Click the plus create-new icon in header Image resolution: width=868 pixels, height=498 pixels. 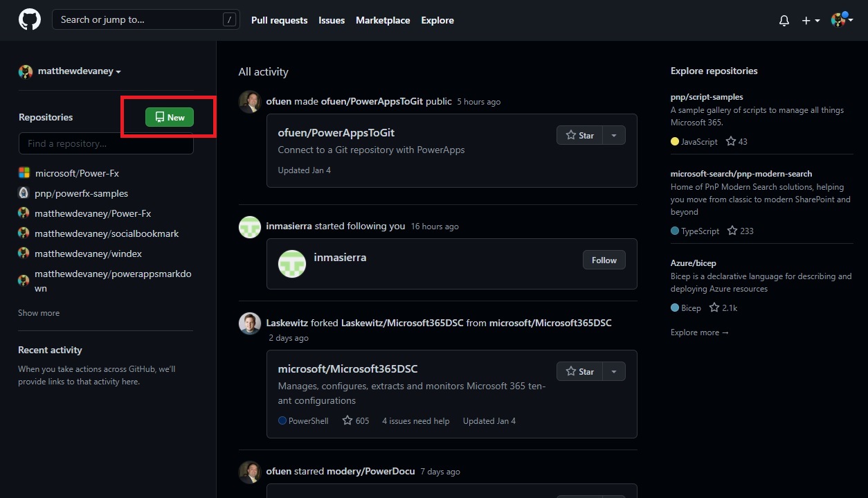click(806, 20)
